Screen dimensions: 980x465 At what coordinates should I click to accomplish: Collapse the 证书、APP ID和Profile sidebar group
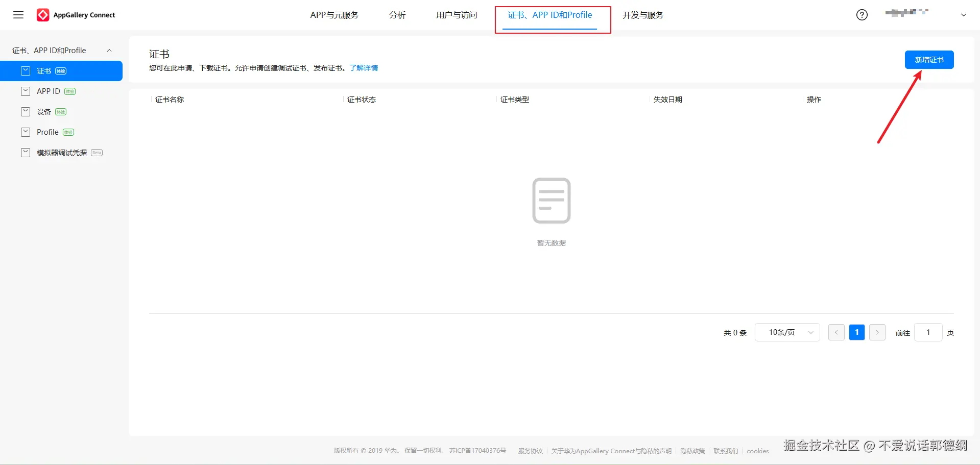(109, 51)
